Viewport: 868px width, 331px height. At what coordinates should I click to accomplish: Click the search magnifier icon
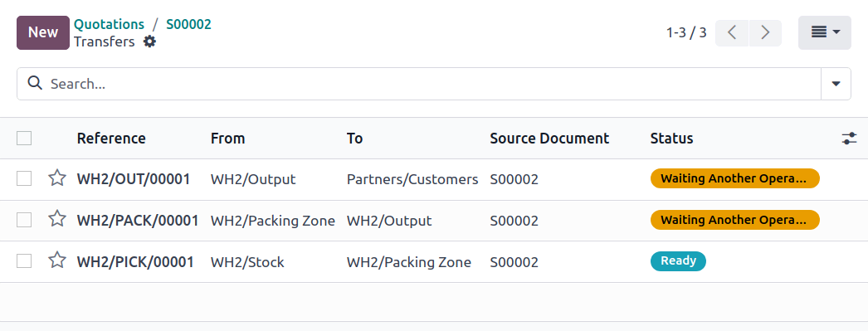click(35, 84)
